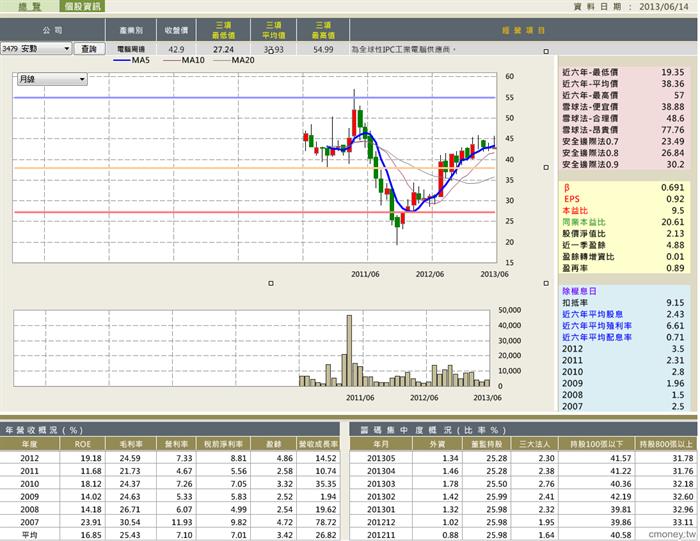Image resolution: width=700 pixels, height=541 pixels.
Task: Open the 3479 安勤 company dropdown
Action: coord(36,49)
